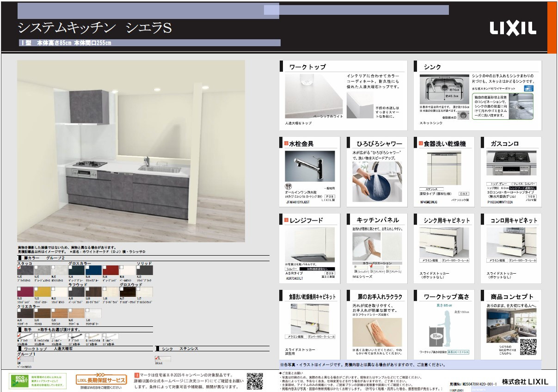
Task: Click the LIXIL長期保証サービス logo
Action: coord(101,380)
